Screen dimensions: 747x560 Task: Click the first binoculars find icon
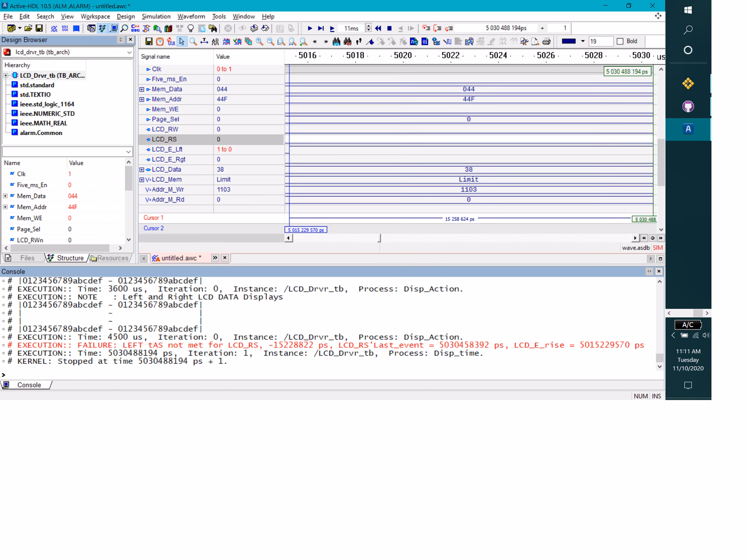pyautogui.click(x=337, y=41)
